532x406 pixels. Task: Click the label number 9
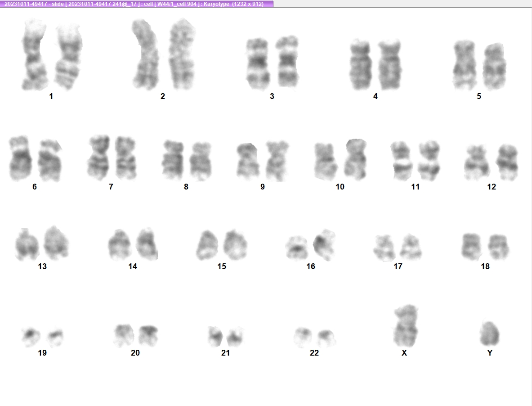(x=263, y=187)
